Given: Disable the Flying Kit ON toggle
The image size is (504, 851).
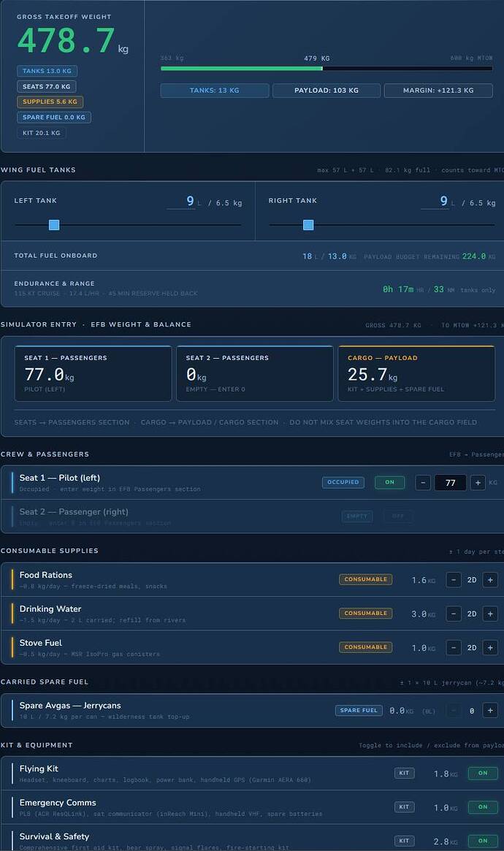Looking at the screenshot, I should pyautogui.click(x=483, y=774).
